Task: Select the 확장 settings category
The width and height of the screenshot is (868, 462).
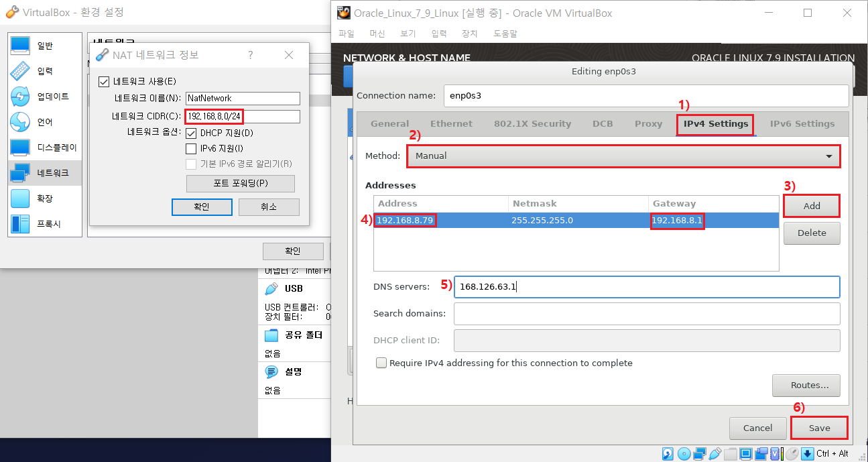Action: click(45, 198)
